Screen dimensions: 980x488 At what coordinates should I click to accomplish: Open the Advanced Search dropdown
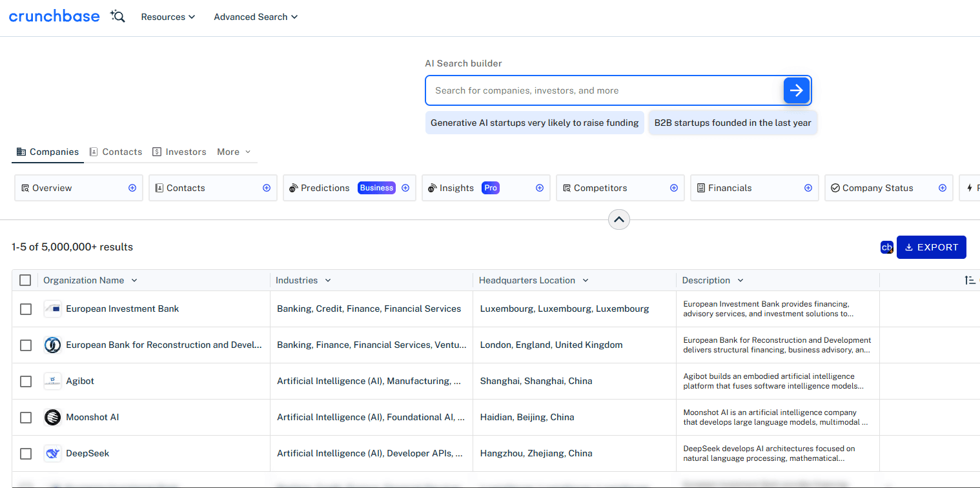click(256, 17)
